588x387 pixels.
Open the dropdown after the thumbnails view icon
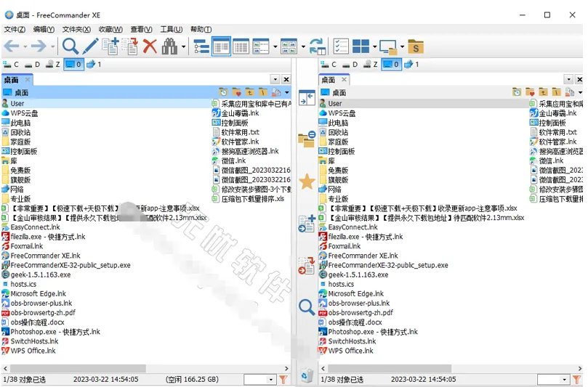coord(303,46)
